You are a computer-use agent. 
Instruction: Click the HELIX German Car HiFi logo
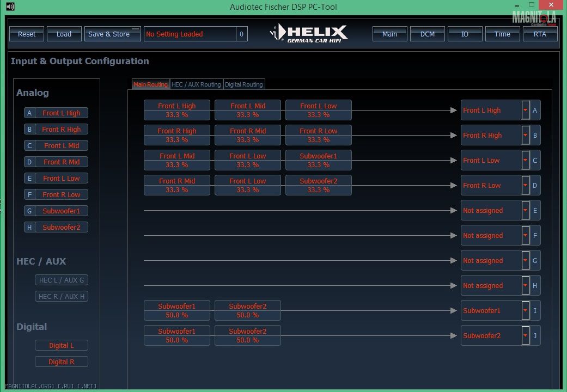coord(309,34)
